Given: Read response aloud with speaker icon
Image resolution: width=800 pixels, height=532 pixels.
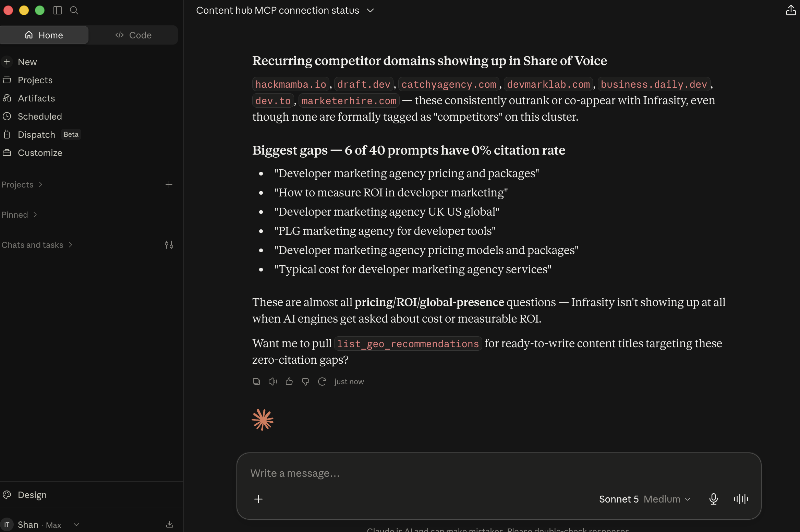Looking at the screenshot, I should (273, 381).
